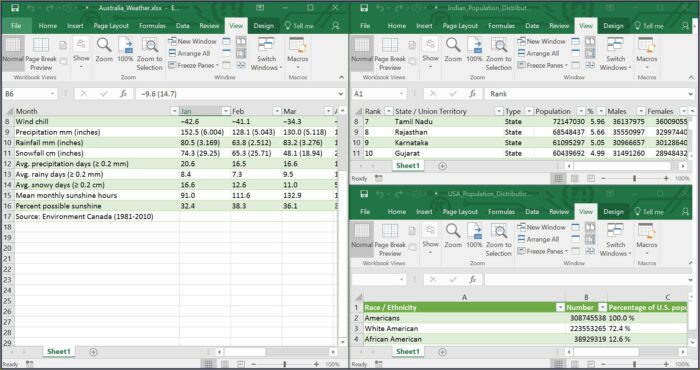Click Zoom in plus on Australia_Weather status bar
The height and width of the screenshot is (370, 700).
click(x=317, y=364)
